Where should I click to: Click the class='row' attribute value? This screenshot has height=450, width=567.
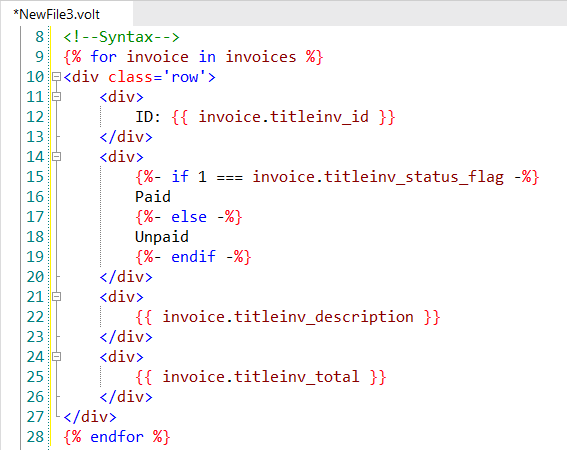pos(185,77)
